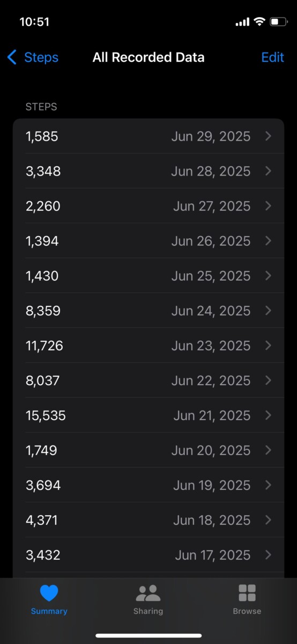Viewport: 297px width, 644px height.
Task: Tap the 10:51 clock in status bar
Action: tap(34, 22)
